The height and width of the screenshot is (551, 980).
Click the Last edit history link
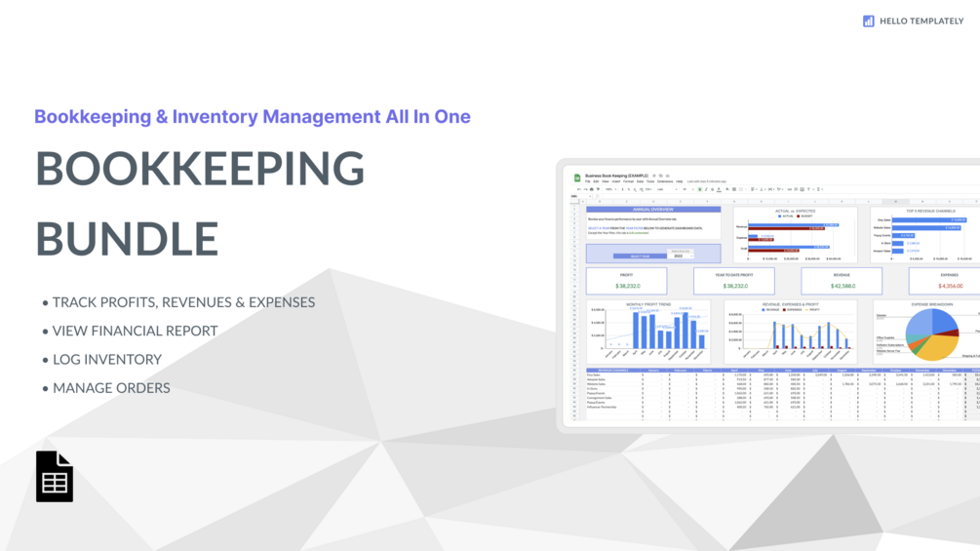pyautogui.click(x=707, y=181)
